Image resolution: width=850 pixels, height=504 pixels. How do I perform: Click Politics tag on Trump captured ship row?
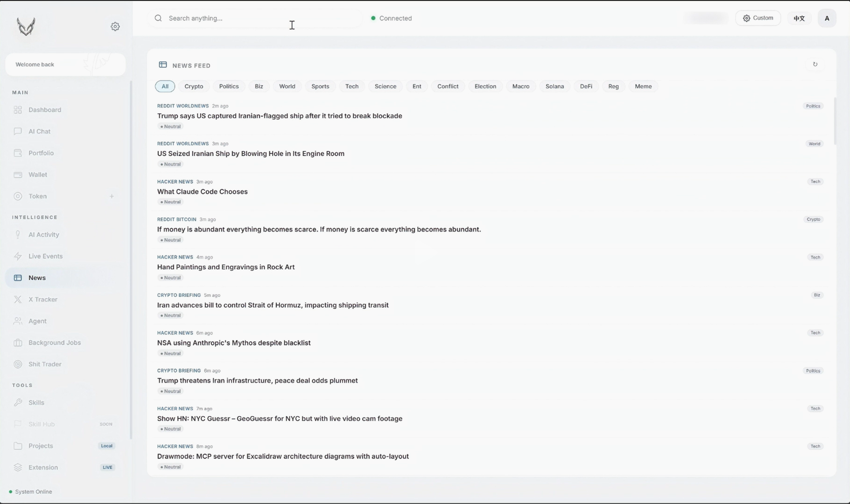click(813, 106)
